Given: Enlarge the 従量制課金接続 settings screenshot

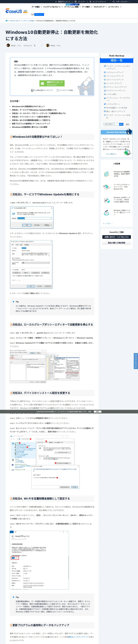Looking at the screenshot, I should point(39,560).
